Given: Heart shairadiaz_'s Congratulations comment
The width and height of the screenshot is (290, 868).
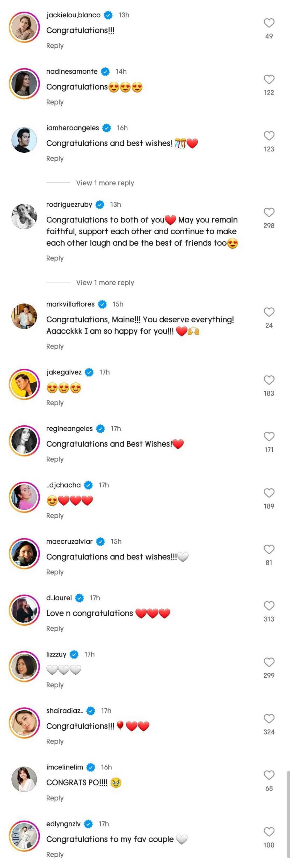Looking at the screenshot, I should point(269,718).
